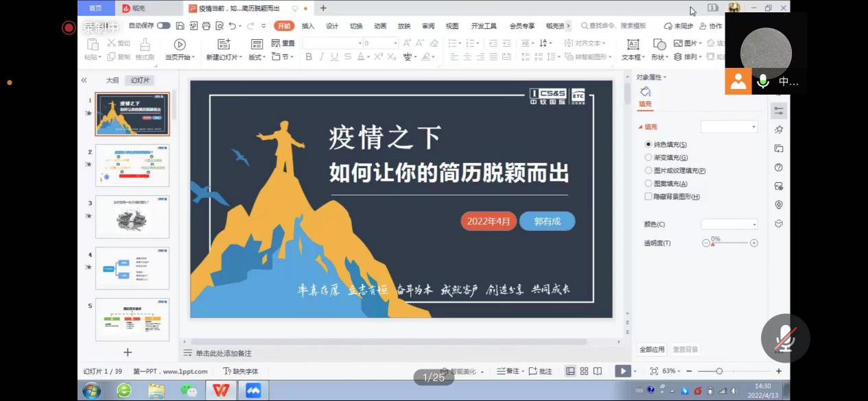Open the font size dropdown

pyautogui.click(x=394, y=42)
